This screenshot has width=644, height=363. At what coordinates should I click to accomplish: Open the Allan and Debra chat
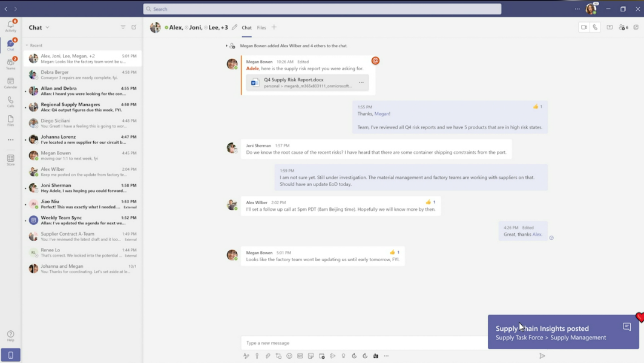point(82,91)
